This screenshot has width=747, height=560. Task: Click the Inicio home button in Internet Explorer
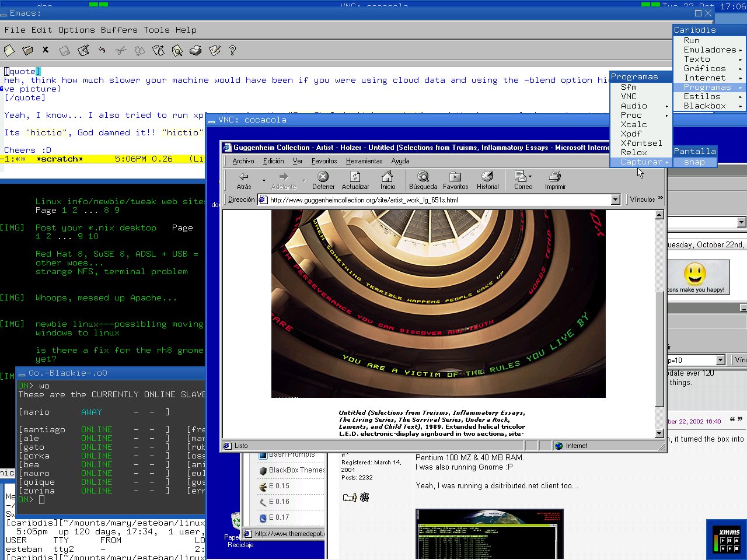(388, 180)
